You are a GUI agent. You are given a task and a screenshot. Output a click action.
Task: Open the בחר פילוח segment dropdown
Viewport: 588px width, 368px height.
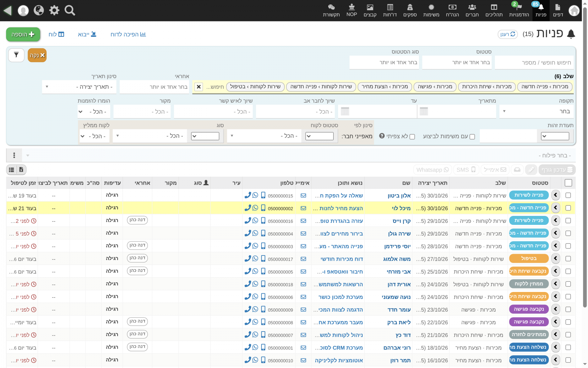tap(299, 155)
